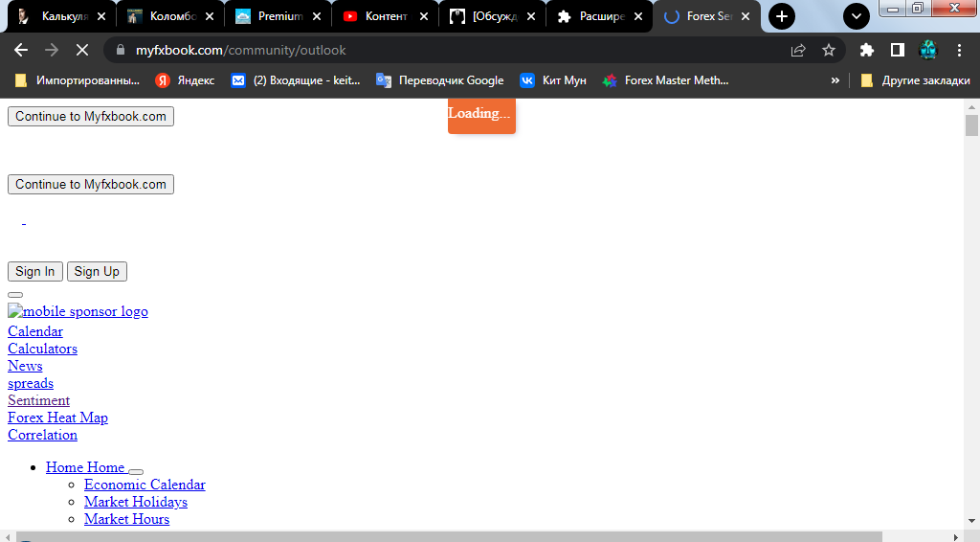Open the Входящие mail bookmark
Image resolution: width=980 pixels, height=542 pixels.
[296, 80]
